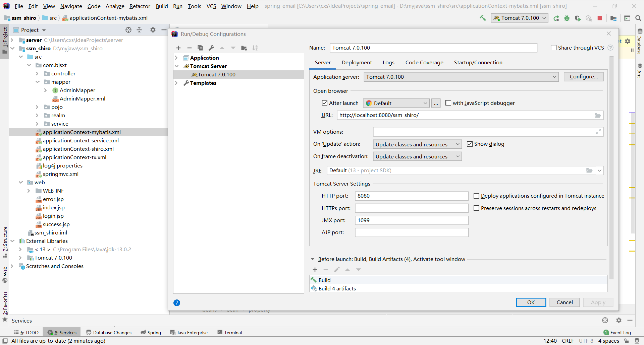Open Project Structure icon in main toolbar

pyautogui.click(x=613, y=18)
